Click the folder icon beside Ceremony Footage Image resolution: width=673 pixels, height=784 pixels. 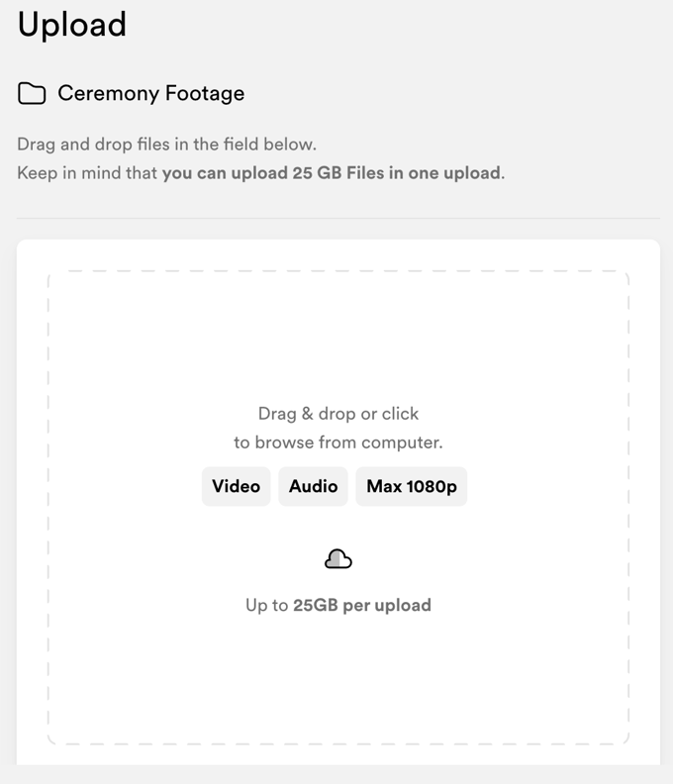[32, 94]
